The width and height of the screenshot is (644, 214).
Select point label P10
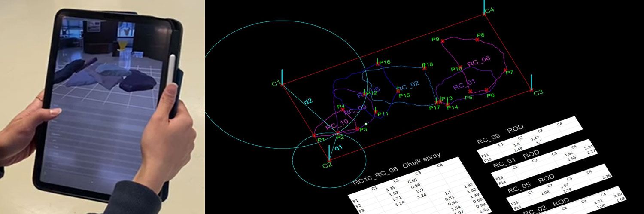pos(457,69)
